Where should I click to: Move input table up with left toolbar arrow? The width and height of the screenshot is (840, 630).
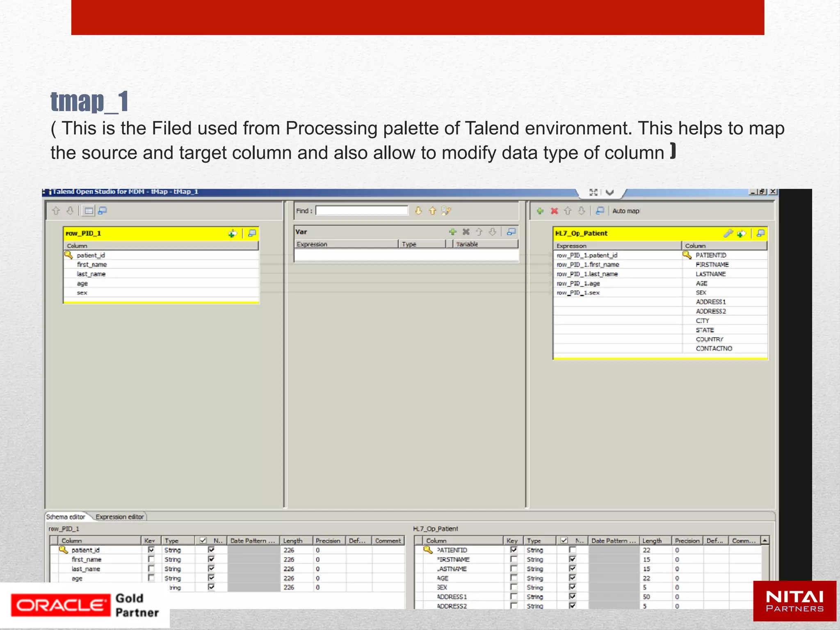point(56,211)
